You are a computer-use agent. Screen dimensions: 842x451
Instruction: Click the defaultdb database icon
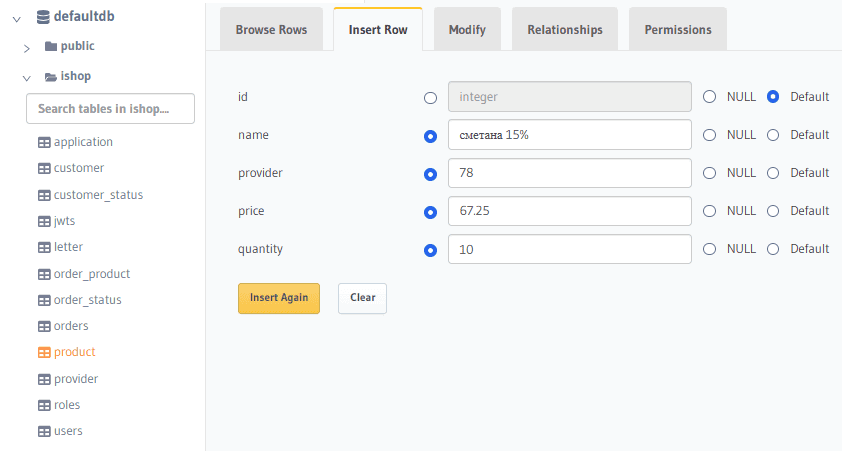[x=42, y=17]
